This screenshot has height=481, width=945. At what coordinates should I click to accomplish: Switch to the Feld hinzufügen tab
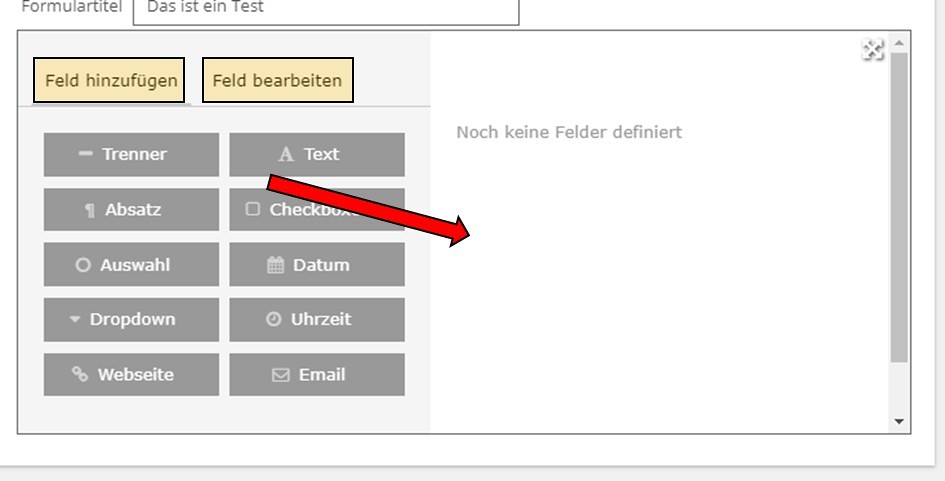pos(110,80)
